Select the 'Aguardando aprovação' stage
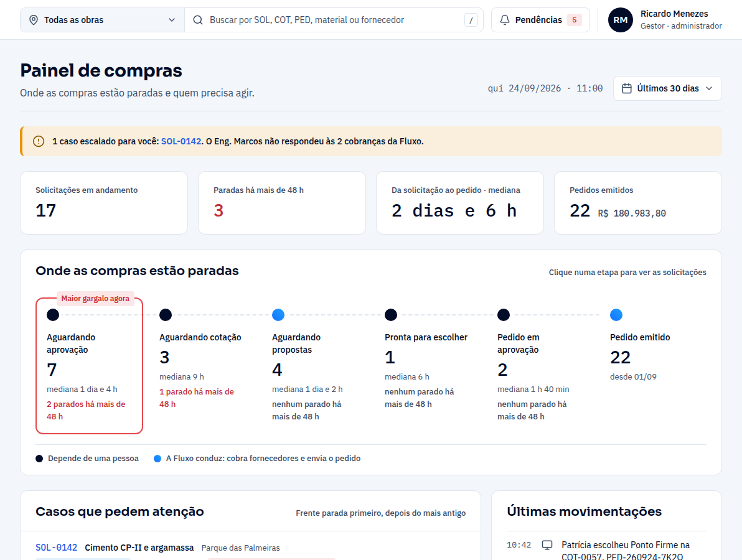Viewport: 742px width, 560px height. [x=90, y=366]
